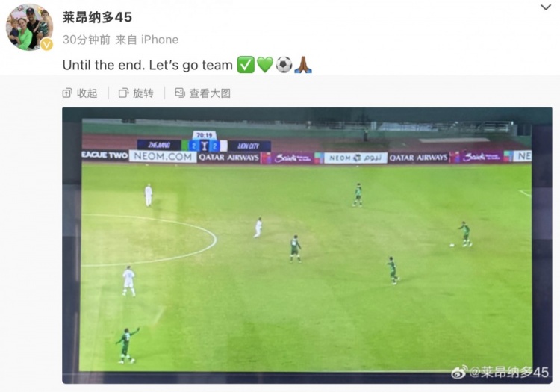The width and height of the screenshot is (560, 392).
Task: Click the collapse arrow icon beside 收起
Action: [x=67, y=93]
